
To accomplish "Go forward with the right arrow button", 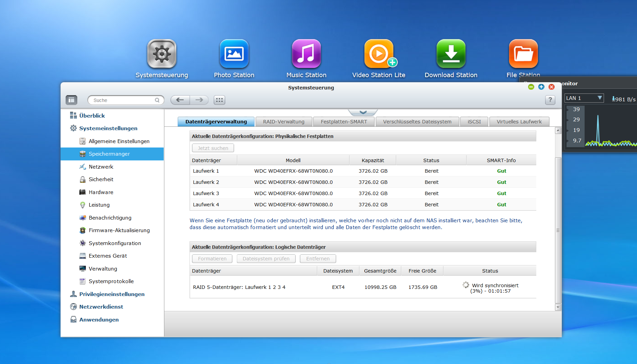I will 199,100.
